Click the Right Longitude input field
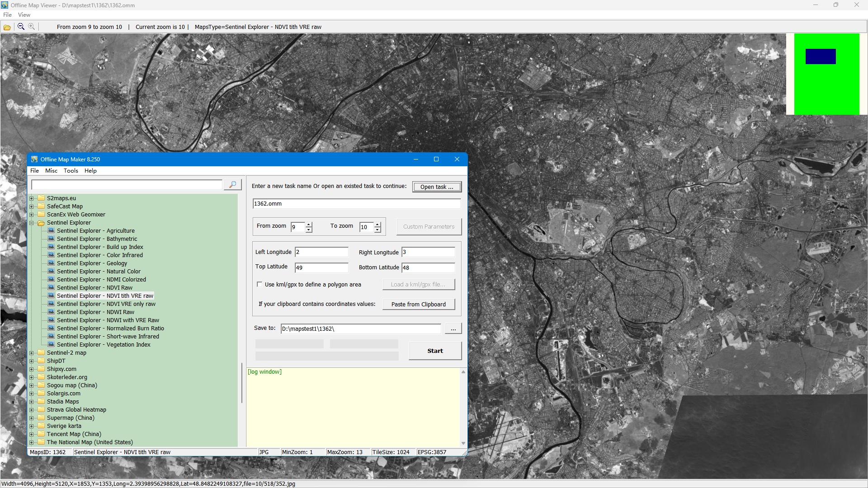Image resolution: width=868 pixels, height=488 pixels. tap(428, 252)
